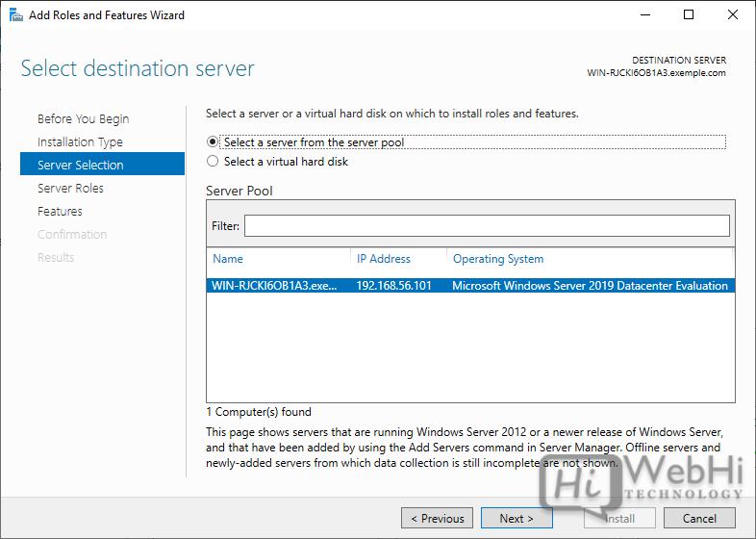Click the greyed-out Install button

pyautogui.click(x=619, y=518)
